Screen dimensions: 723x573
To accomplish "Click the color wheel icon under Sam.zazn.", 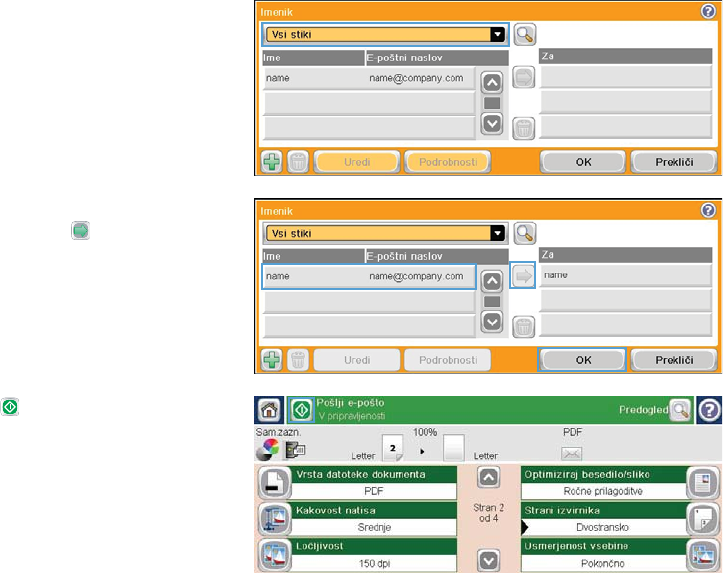I will pyautogui.click(x=268, y=449).
